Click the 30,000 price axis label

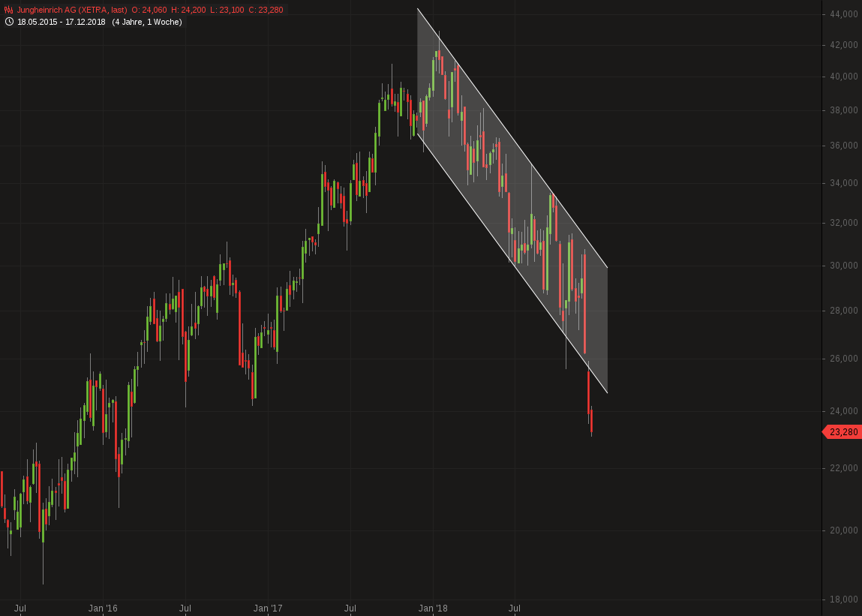coord(844,266)
